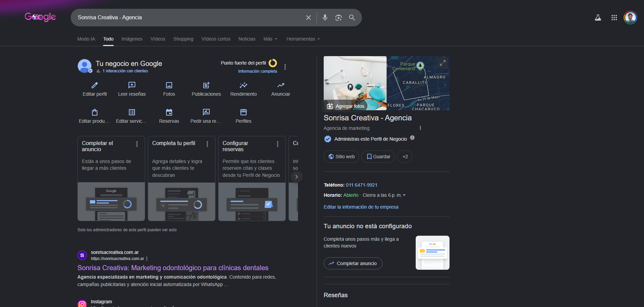Click Agregar fotos button
This screenshot has height=307, width=644.
point(345,106)
